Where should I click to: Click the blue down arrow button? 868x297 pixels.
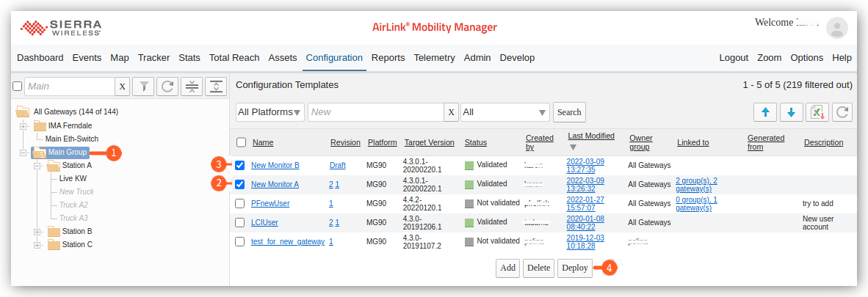[x=791, y=112]
